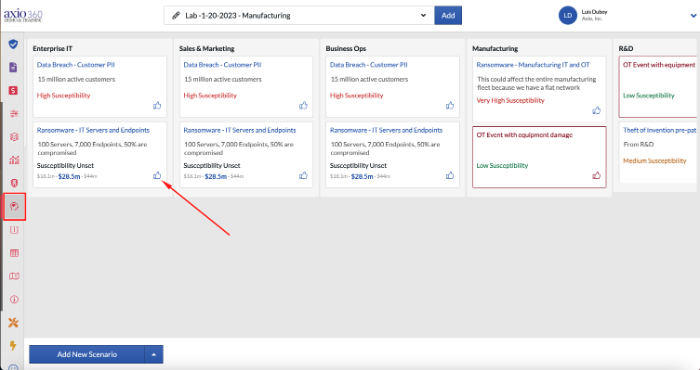700x370 pixels.
Task: Click the chart icon in sidebar
Action: [x=14, y=160]
